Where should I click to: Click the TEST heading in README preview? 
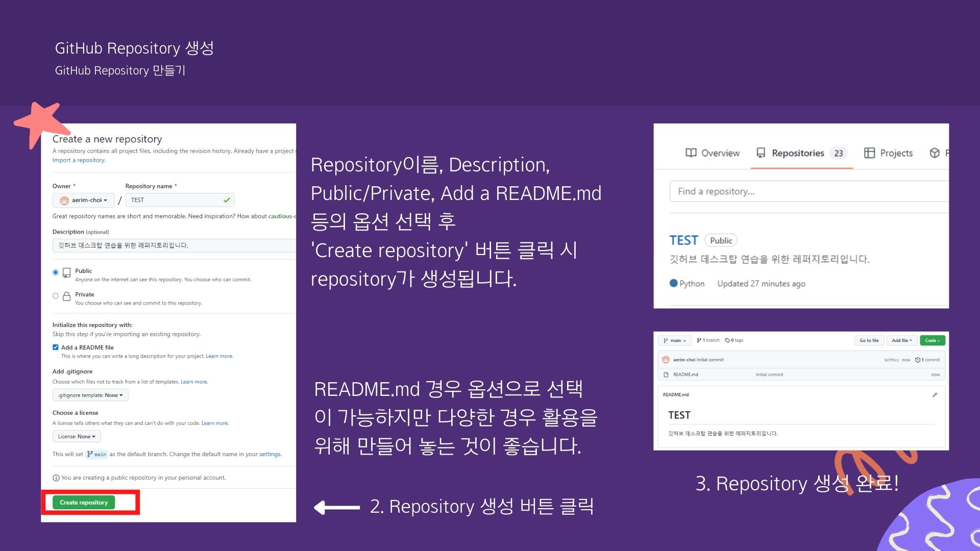coord(679,415)
